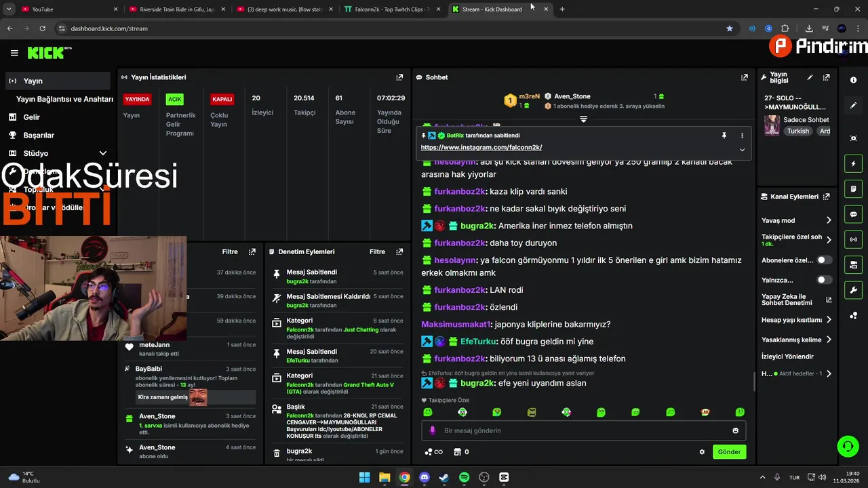Viewport: 868px width, 488px height.
Task: Open Yayın Bağlantısı ve Anahtarı page
Action: click(64, 99)
